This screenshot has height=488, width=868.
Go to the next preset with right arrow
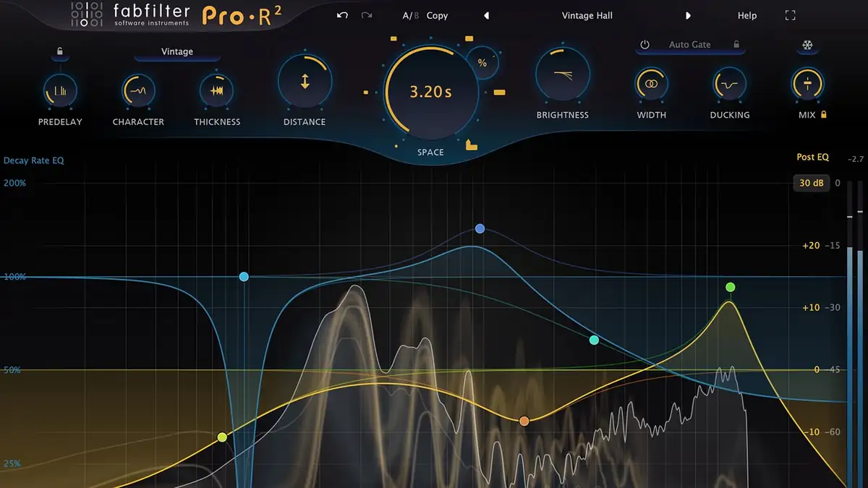[x=688, y=15]
